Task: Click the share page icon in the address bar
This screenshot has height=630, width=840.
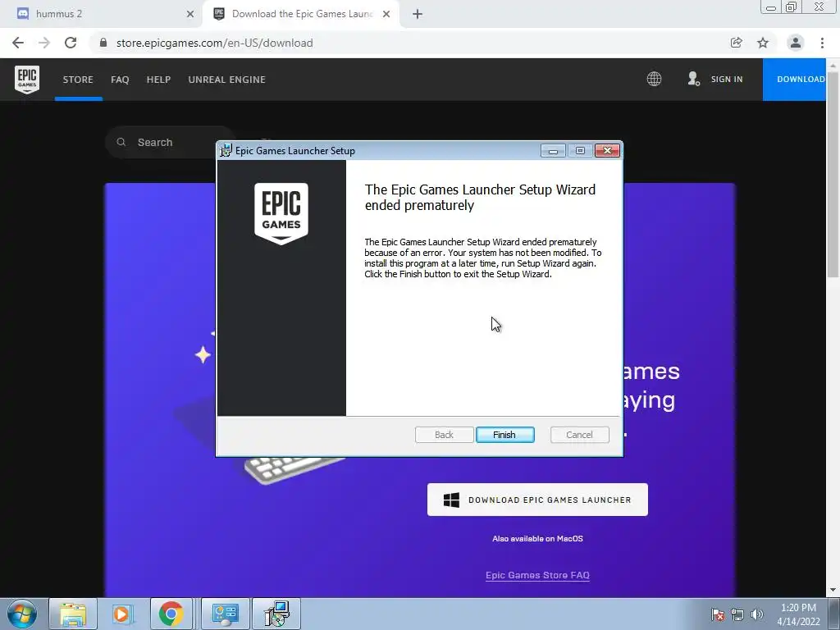Action: pyautogui.click(x=736, y=43)
